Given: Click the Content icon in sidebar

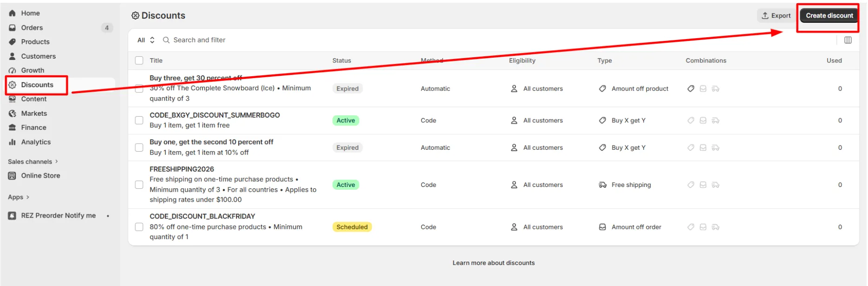Looking at the screenshot, I should pos(13,99).
